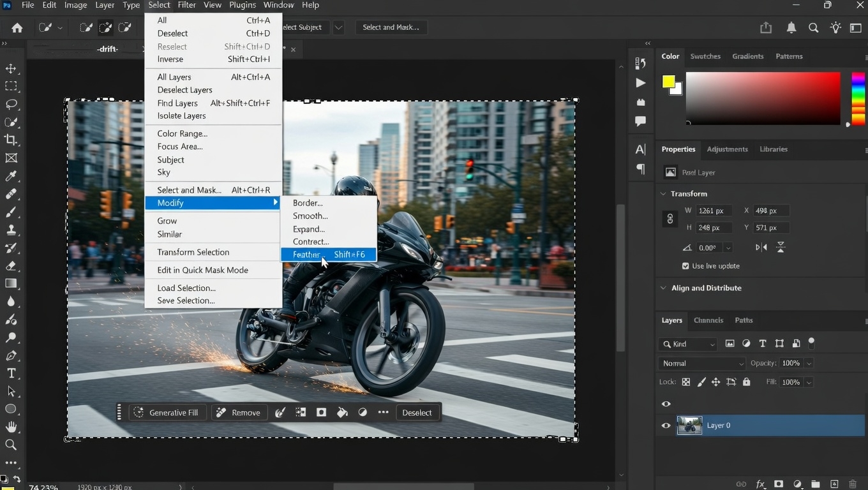
Task: Click Feather in the Modify submenu
Action: pyautogui.click(x=307, y=255)
